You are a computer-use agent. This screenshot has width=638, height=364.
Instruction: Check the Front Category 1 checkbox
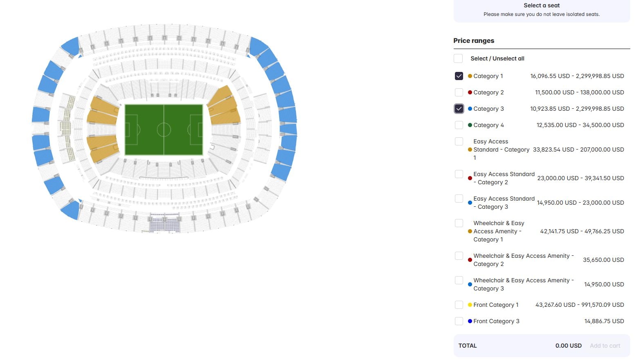pos(459,305)
